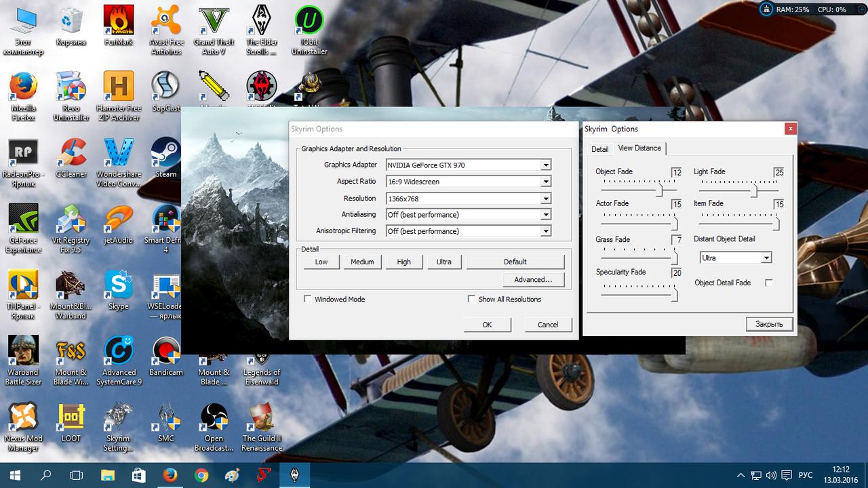
Task: Open The Guild II Renaissance icon
Action: pos(262,428)
